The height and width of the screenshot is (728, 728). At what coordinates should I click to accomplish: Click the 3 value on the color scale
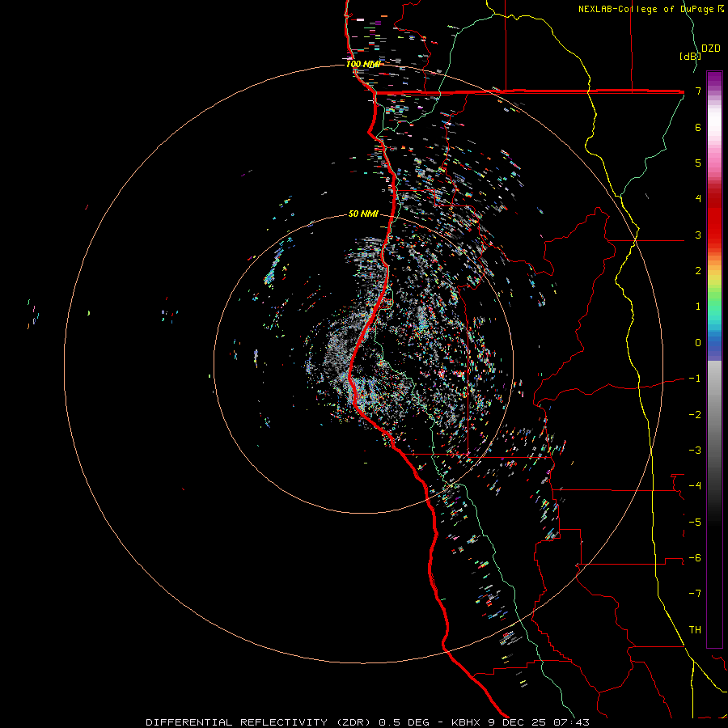click(x=698, y=235)
